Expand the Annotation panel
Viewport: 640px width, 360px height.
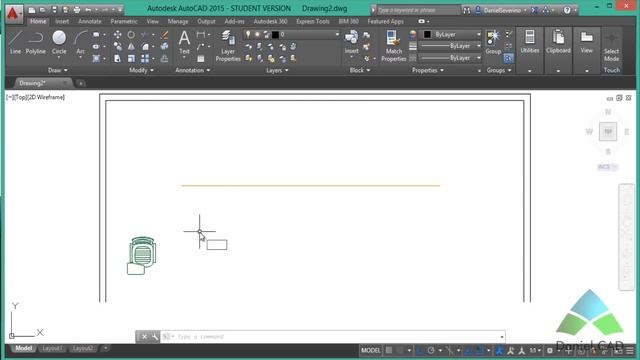(193, 70)
